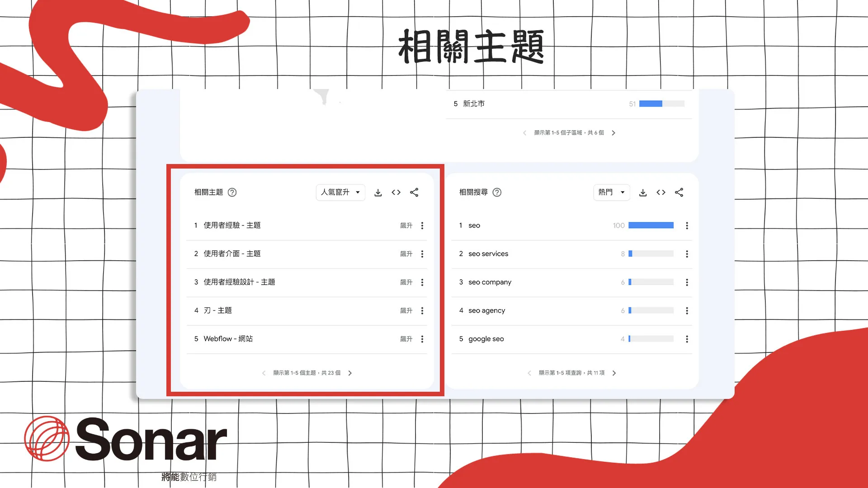Go to next page of related topics
868x488 pixels.
click(350, 373)
